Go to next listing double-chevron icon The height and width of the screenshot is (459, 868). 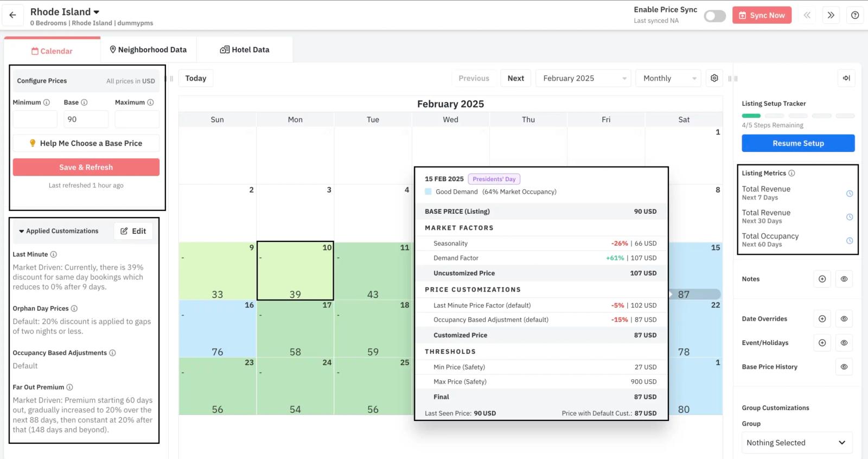(x=831, y=15)
